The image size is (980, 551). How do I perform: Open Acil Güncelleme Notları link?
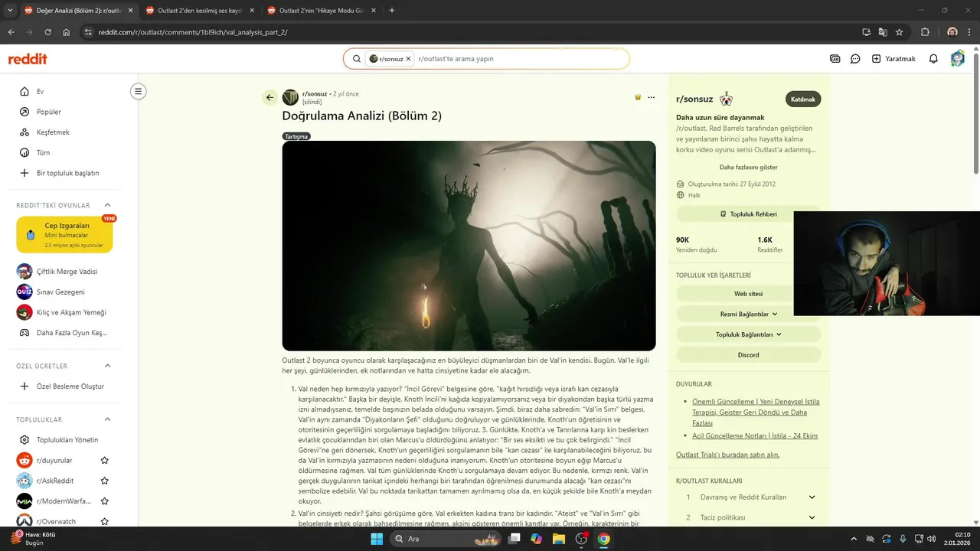(755, 435)
